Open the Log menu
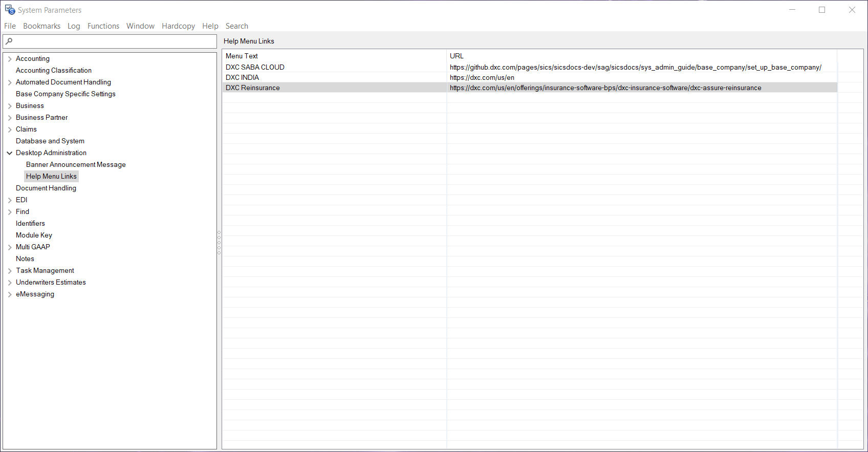868x452 pixels. click(x=74, y=26)
